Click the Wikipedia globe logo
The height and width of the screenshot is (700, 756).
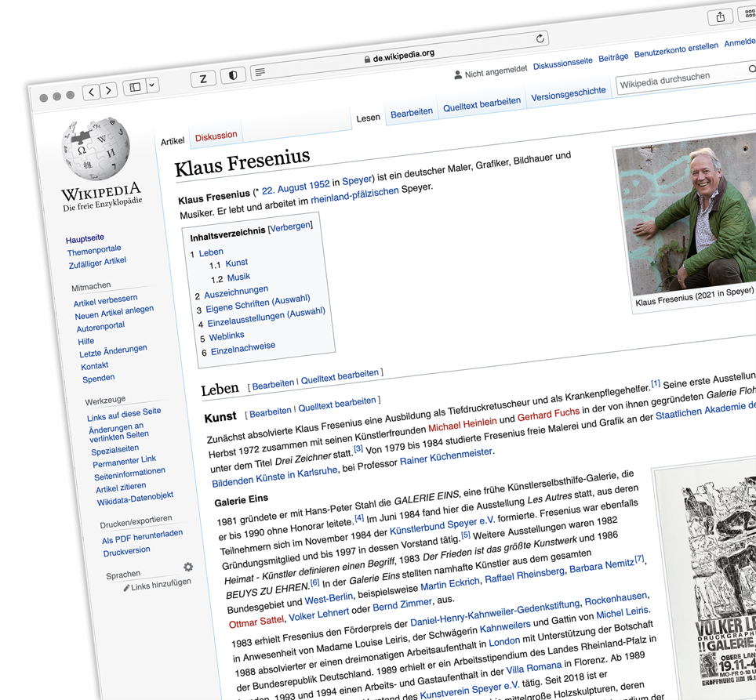pyautogui.click(x=96, y=148)
